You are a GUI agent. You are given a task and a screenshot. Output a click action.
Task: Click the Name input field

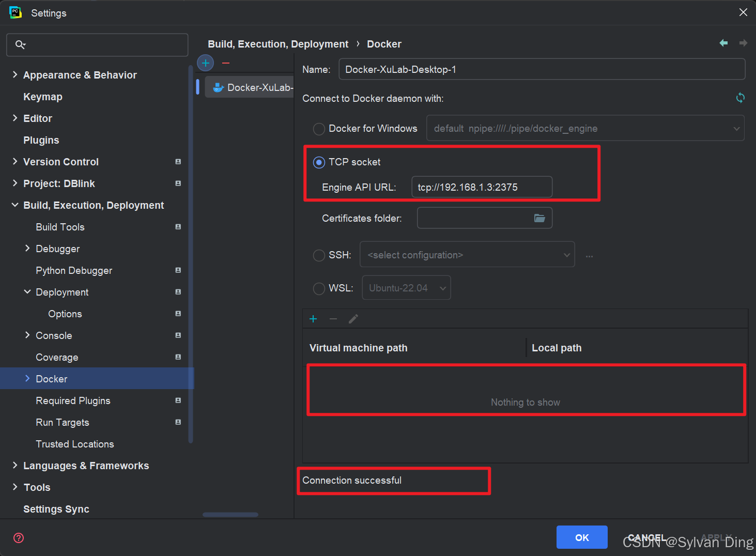coord(542,69)
